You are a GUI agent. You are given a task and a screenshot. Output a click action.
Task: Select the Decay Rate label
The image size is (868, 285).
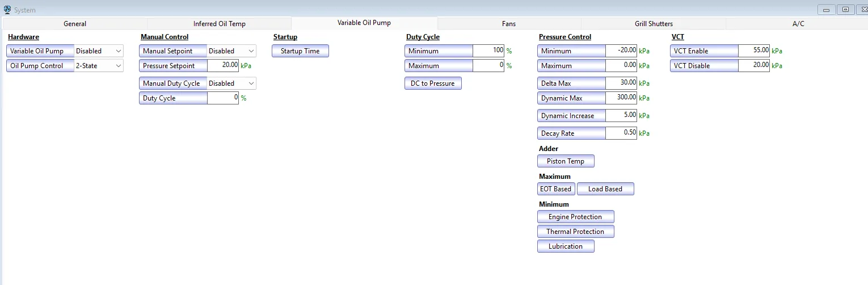(x=571, y=133)
